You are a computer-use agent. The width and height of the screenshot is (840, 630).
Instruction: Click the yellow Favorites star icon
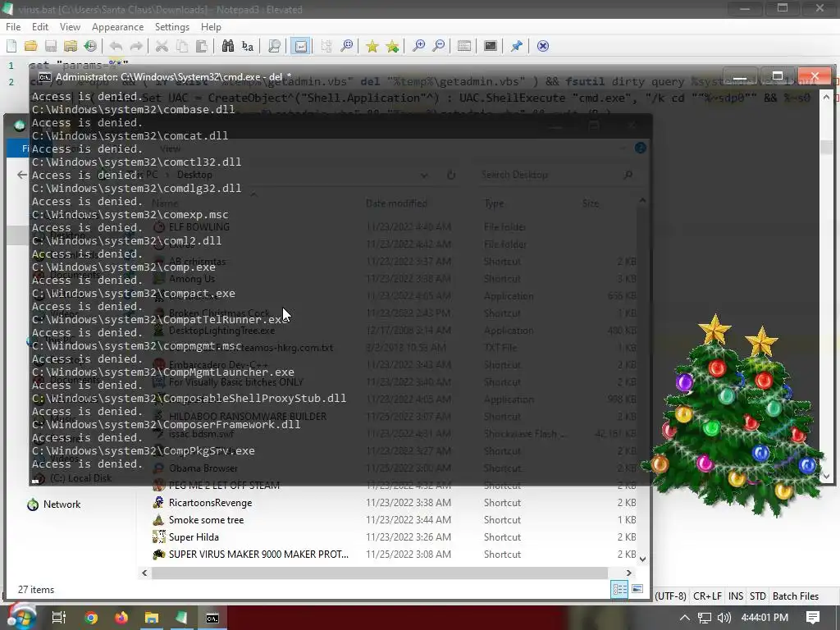(x=372, y=46)
